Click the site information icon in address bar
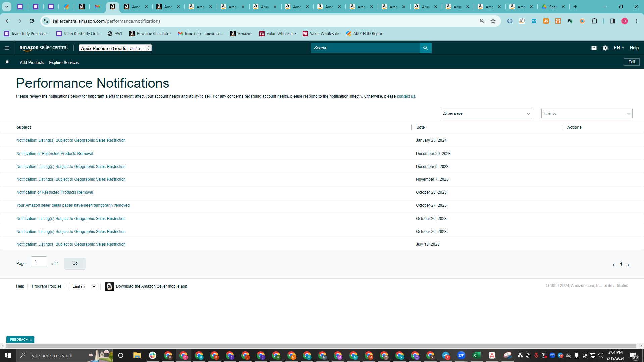 46,21
